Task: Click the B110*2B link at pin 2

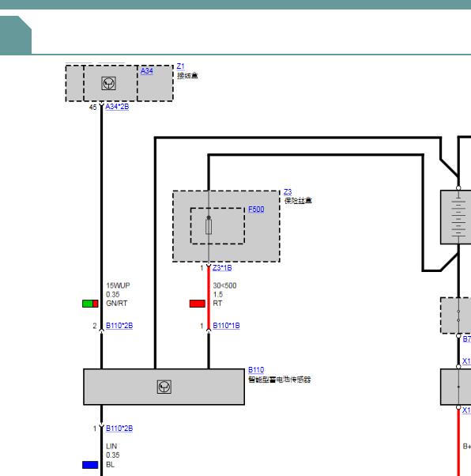Action: click(x=119, y=326)
